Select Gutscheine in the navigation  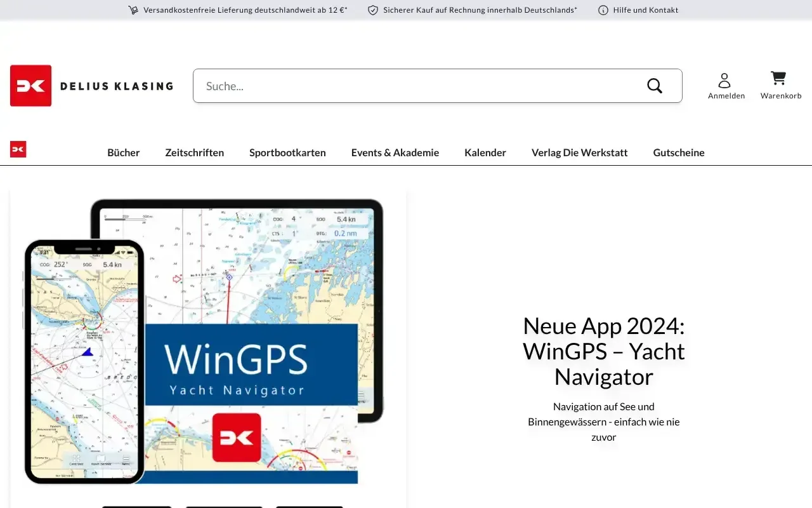point(678,152)
